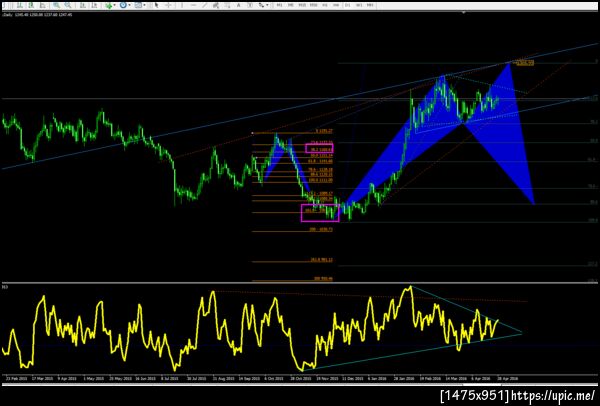The image size is (600, 406).
Task: Zoom in on the chart
Action: click(x=56, y=5)
